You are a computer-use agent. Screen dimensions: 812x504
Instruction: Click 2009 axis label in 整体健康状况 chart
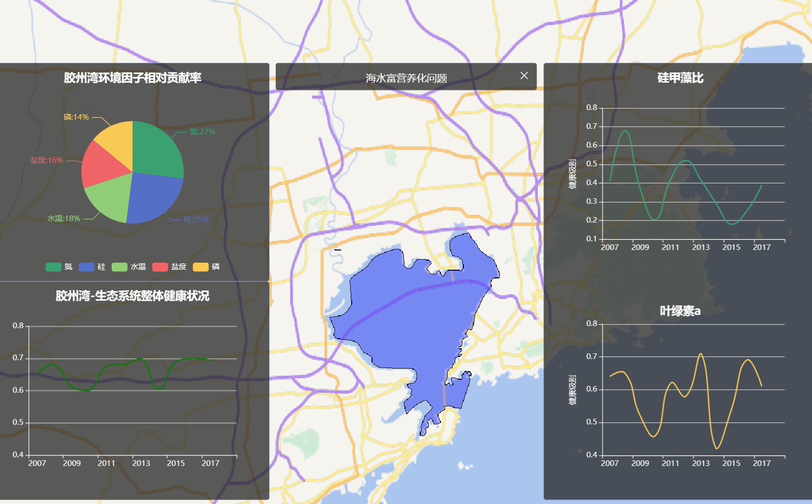72,463
